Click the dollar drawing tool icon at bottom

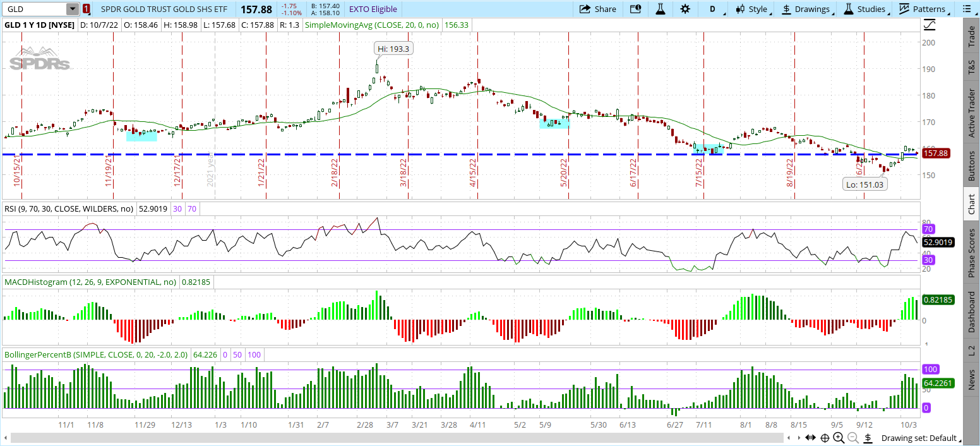868,438
